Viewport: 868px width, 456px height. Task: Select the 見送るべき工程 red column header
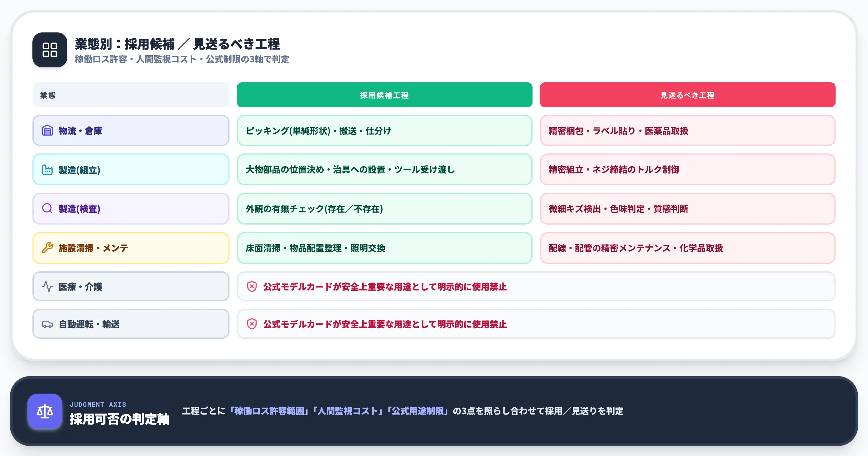[687, 95]
